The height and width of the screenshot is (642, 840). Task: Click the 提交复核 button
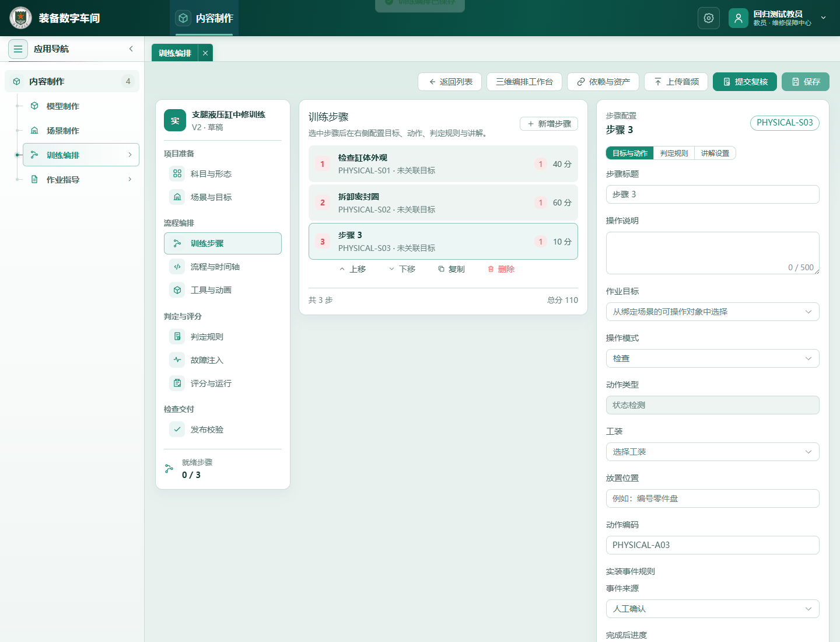coord(745,82)
